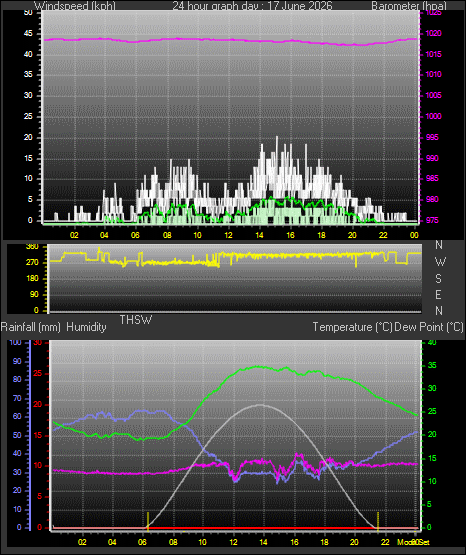The height and width of the screenshot is (555, 466).
Task: Click the red rainfall bar along the bottom
Action: coord(262,528)
